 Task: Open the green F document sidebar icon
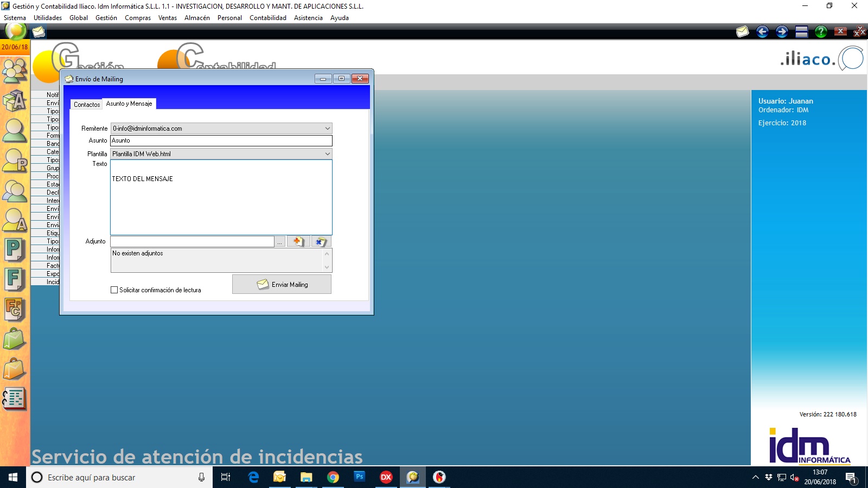point(15,280)
